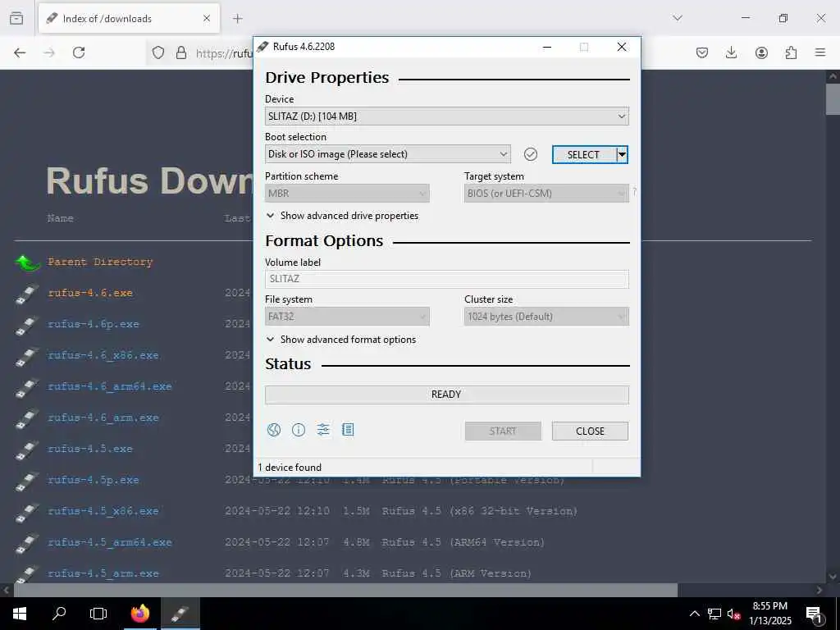Viewport: 840px width, 630px height.
Task: Click the page vertical scrollbar thumb
Action: coord(833,99)
